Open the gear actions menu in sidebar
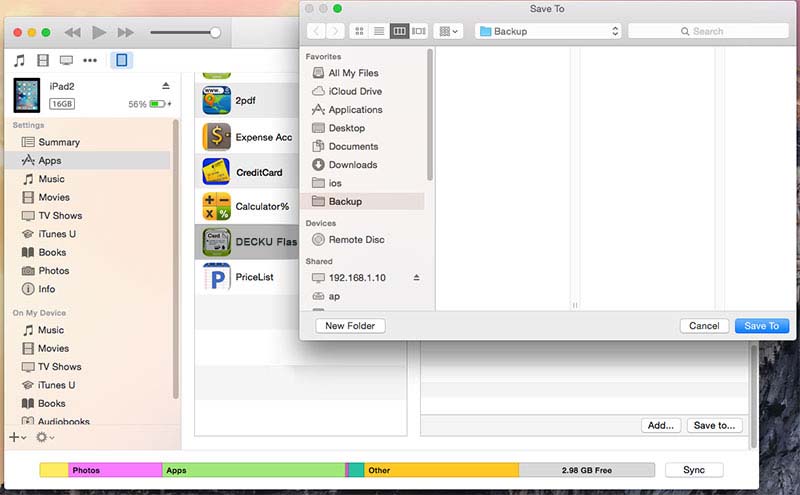Viewport: 800px width, 495px height. point(44,437)
